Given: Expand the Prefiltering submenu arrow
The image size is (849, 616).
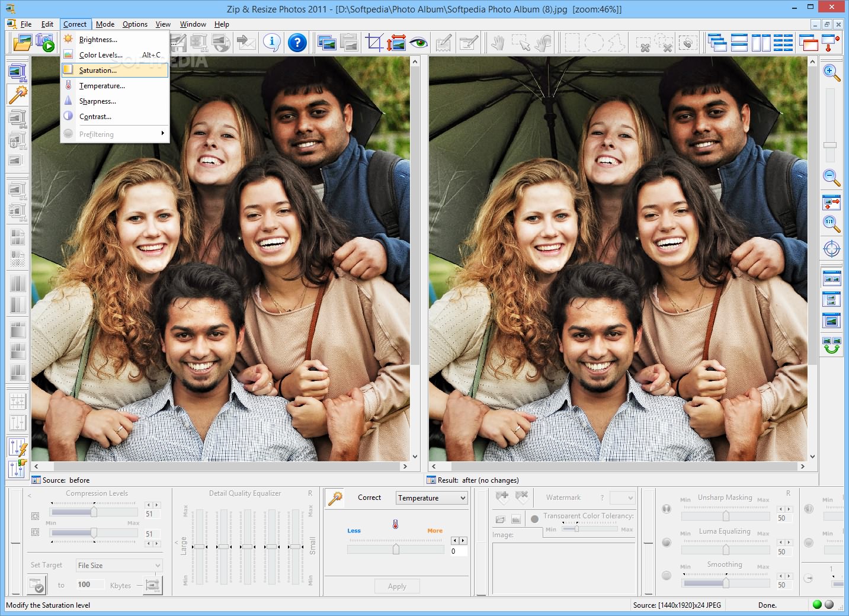Looking at the screenshot, I should pyautogui.click(x=162, y=133).
